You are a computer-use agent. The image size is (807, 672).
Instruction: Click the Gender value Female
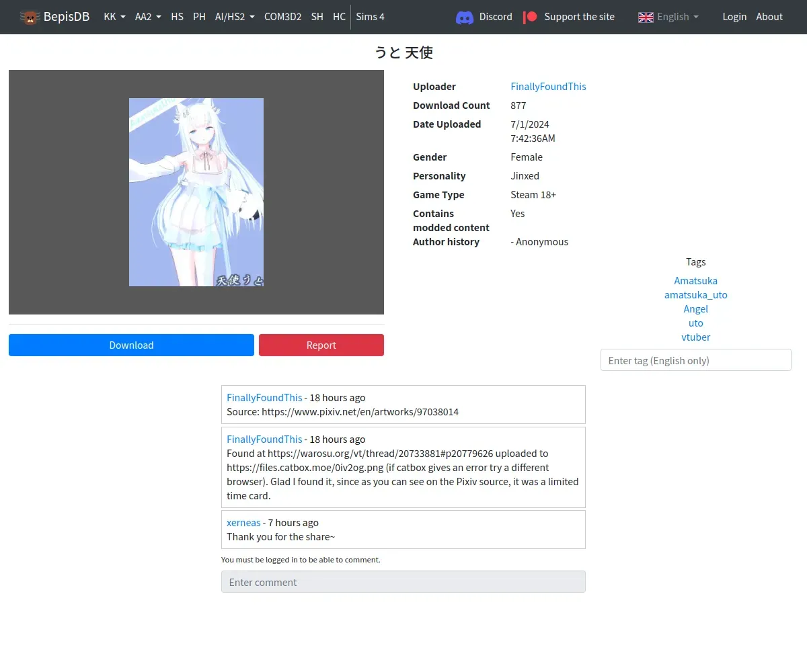click(x=527, y=157)
